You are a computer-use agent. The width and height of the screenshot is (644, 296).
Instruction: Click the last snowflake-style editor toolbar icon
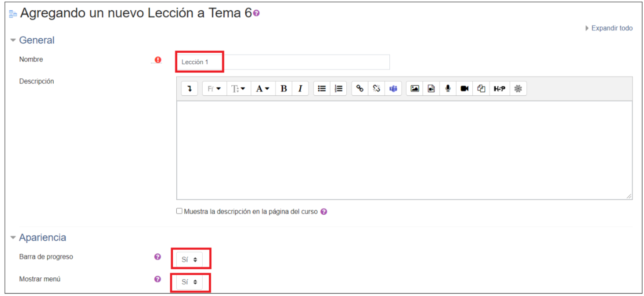point(518,88)
